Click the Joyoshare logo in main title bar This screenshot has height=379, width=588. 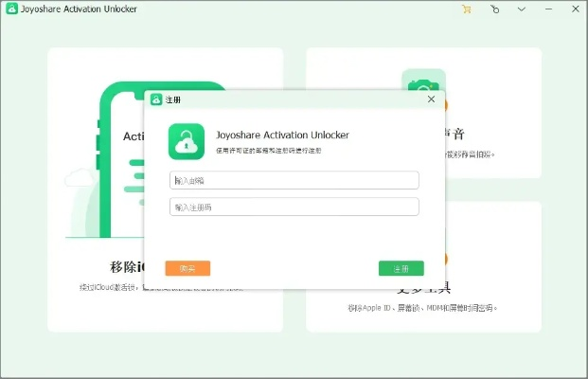coord(11,9)
